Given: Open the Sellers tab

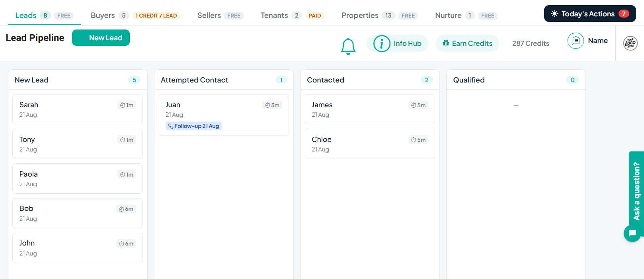Looking at the screenshot, I should point(221,16).
